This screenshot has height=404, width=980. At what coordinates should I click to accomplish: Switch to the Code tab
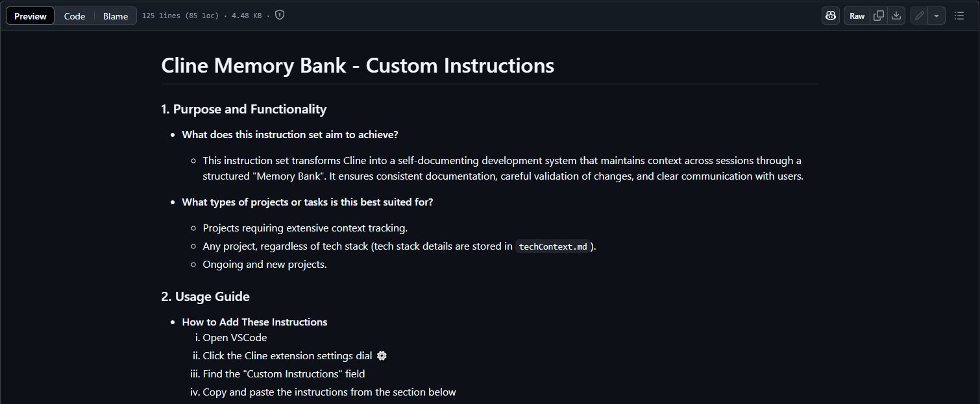point(75,16)
